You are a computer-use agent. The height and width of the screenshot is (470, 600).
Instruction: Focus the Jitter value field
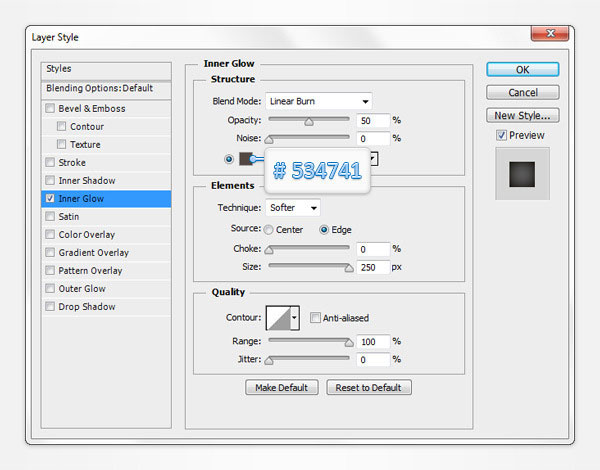pos(373,359)
